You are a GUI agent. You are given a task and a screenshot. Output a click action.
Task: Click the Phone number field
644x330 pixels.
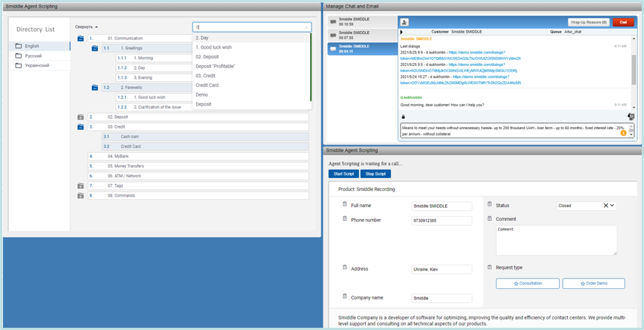tap(442, 221)
